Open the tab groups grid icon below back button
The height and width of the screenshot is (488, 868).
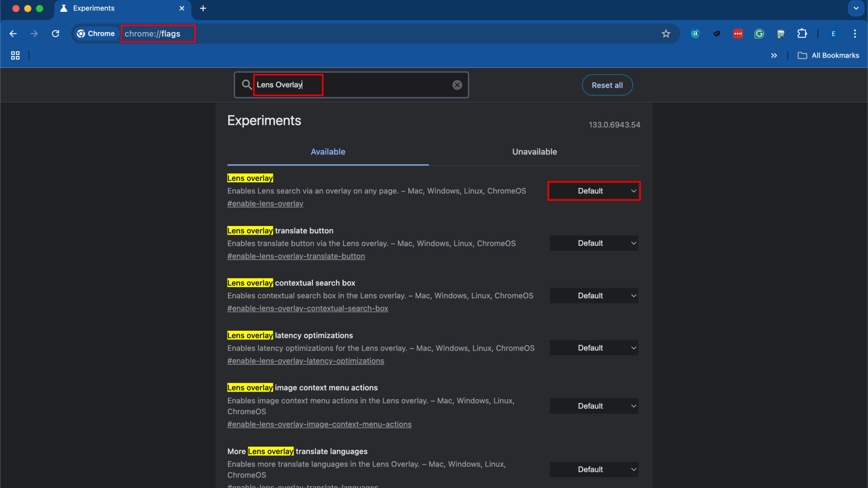click(x=15, y=55)
